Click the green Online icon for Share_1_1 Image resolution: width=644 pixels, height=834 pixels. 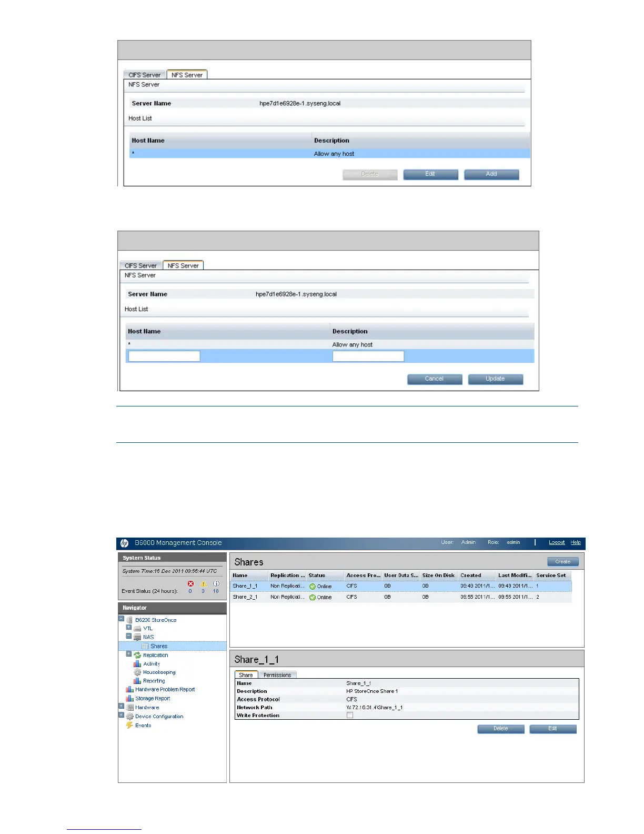(313, 586)
